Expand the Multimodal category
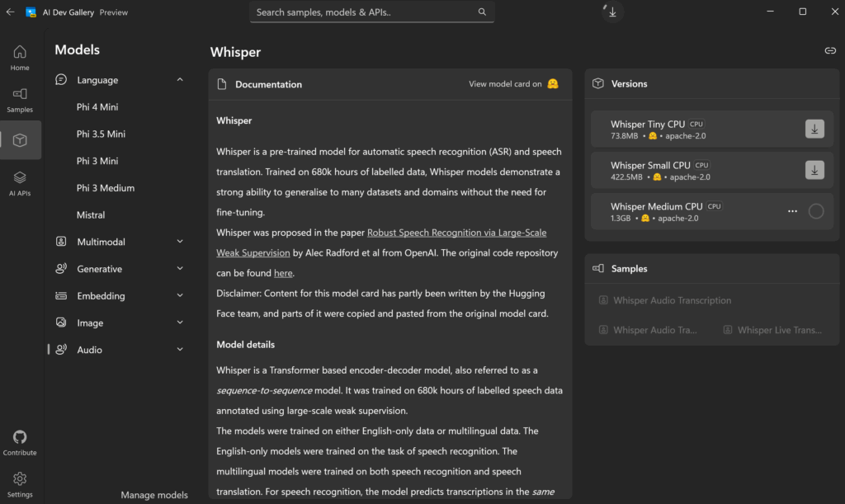This screenshot has height=504, width=845. click(x=180, y=242)
